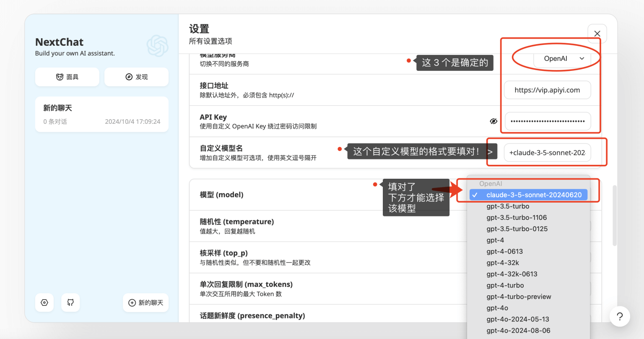Open the GitHub repository icon

tap(70, 302)
